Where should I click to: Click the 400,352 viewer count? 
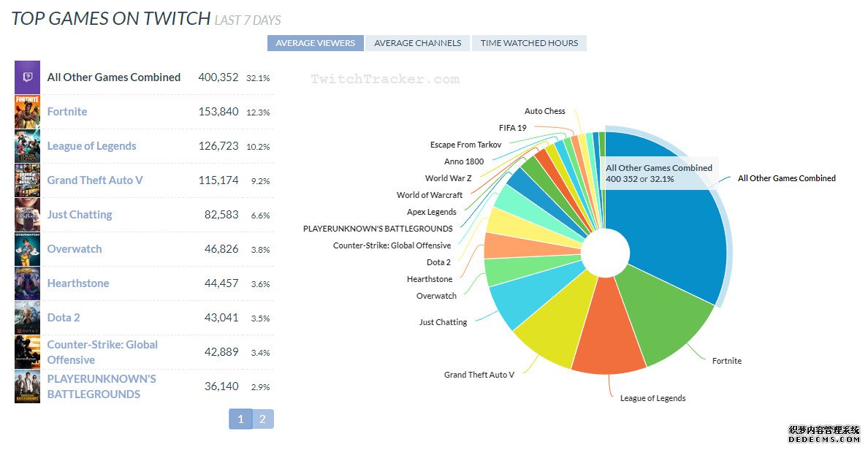point(218,77)
